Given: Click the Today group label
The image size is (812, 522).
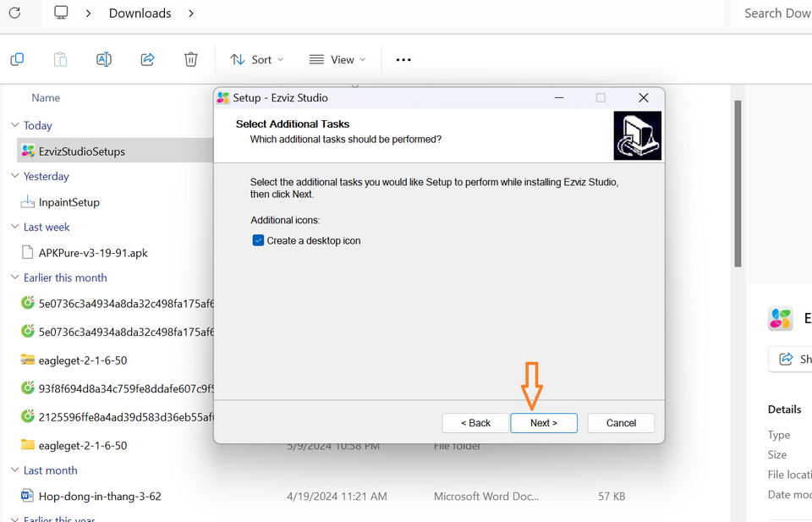Looking at the screenshot, I should tap(38, 125).
